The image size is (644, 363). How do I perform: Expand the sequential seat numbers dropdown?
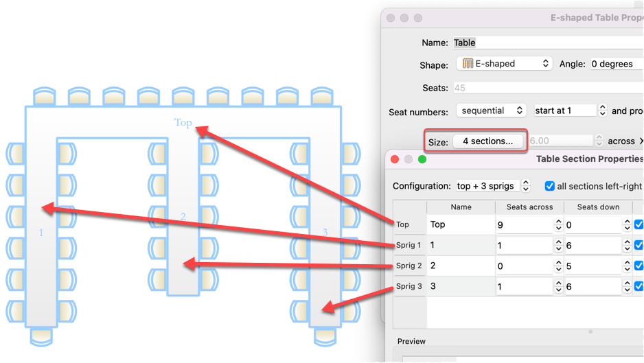(491, 110)
